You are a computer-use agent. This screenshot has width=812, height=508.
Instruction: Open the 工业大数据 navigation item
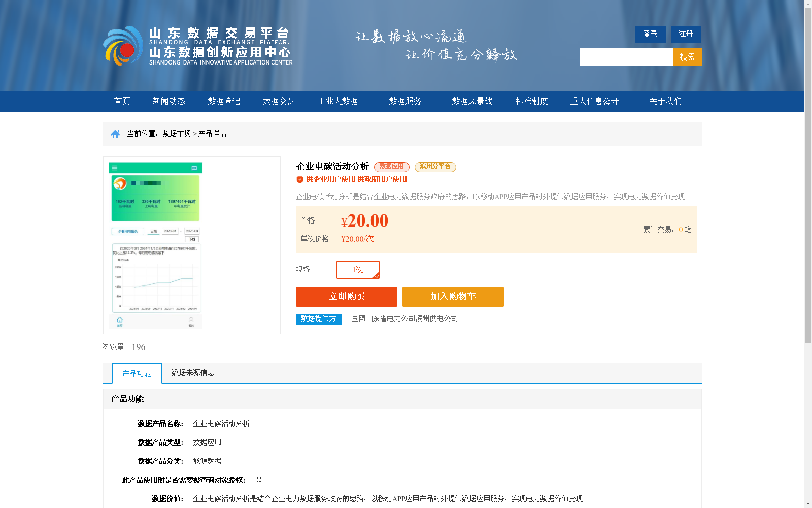[x=338, y=101]
